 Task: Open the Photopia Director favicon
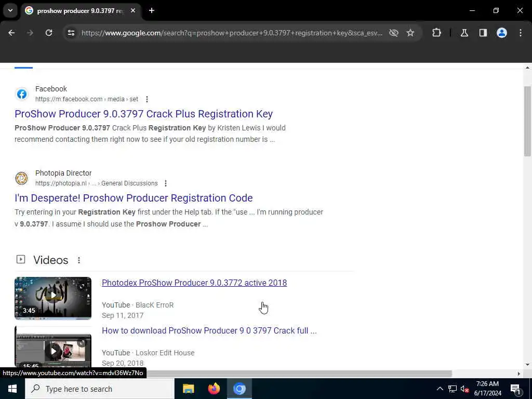22,178
